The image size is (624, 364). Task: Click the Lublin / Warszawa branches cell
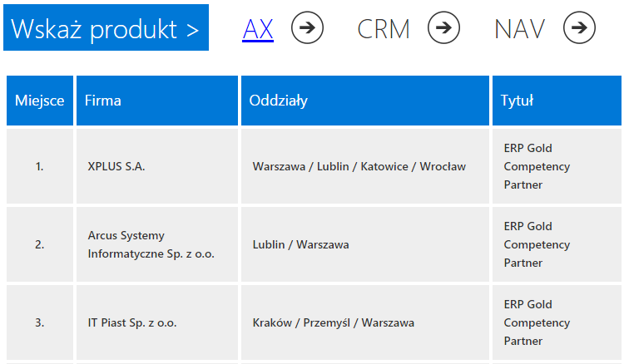click(x=365, y=244)
